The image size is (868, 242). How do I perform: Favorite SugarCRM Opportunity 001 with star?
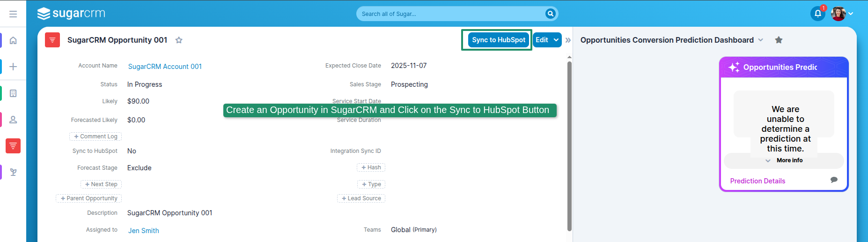179,40
